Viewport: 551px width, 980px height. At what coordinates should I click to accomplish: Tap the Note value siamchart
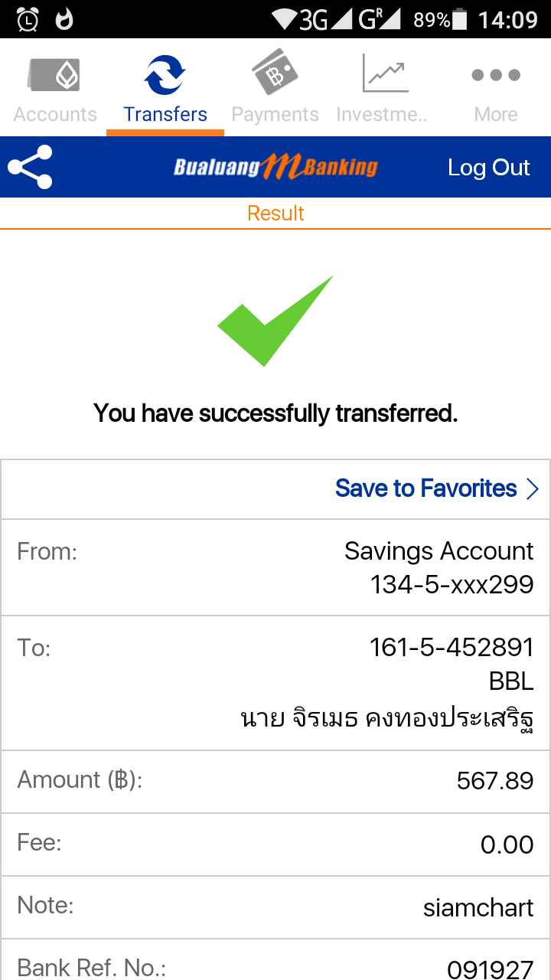point(478,908)
